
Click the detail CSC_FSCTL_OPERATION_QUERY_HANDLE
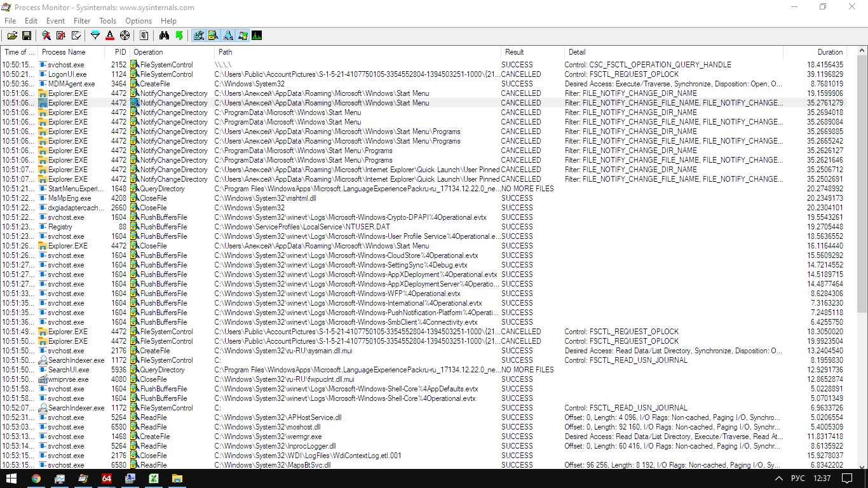(x=648, y=65)
